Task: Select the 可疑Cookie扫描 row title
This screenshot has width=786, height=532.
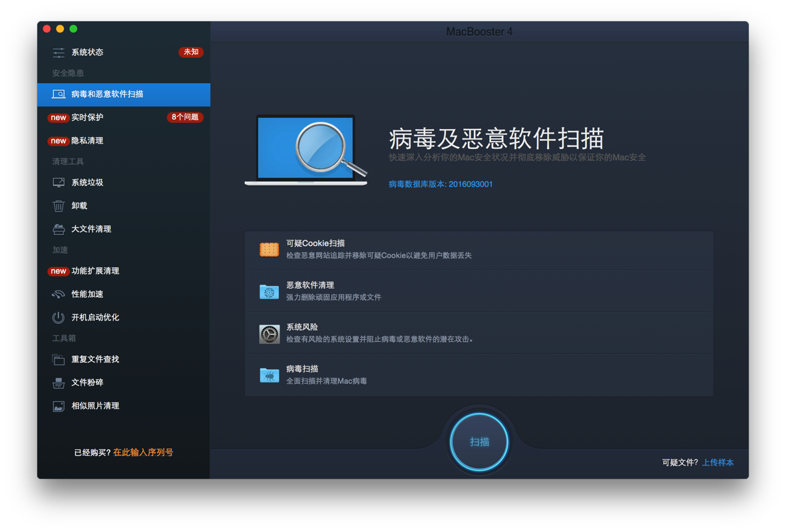Action: [315, 243]
